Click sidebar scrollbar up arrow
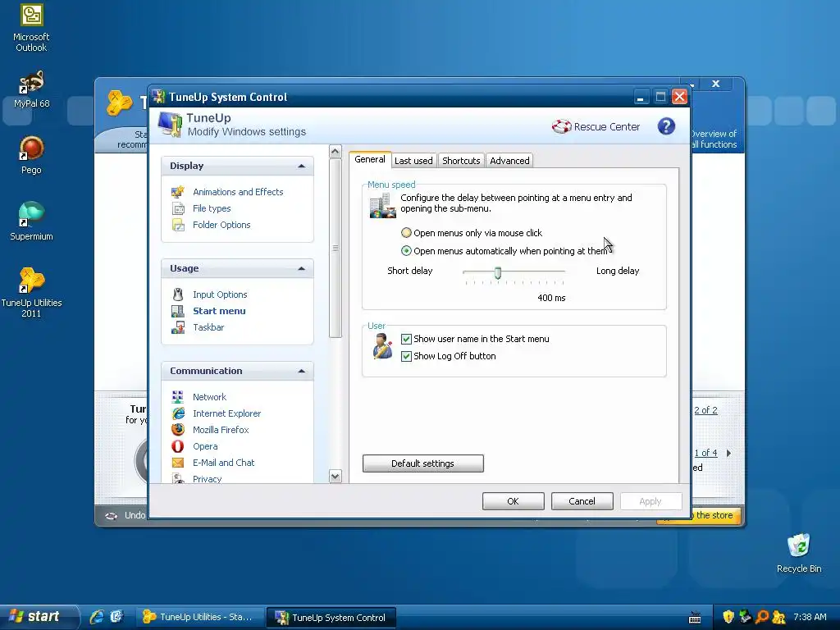840x630 pixels. pos(336,152)
